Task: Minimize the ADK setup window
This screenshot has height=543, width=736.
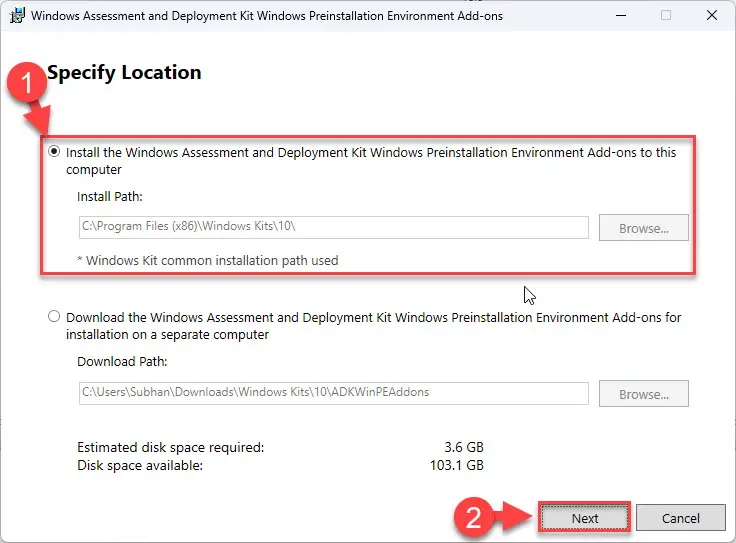Action: pyautogui.click(x=621, y=15)
